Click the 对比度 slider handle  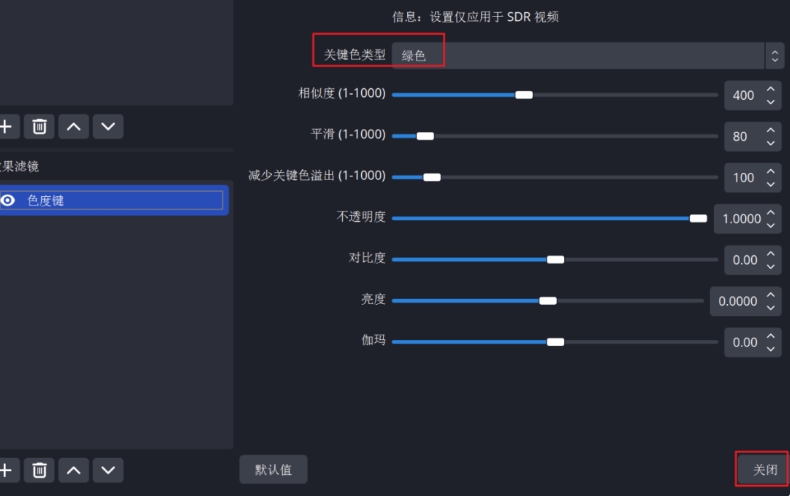555,260
